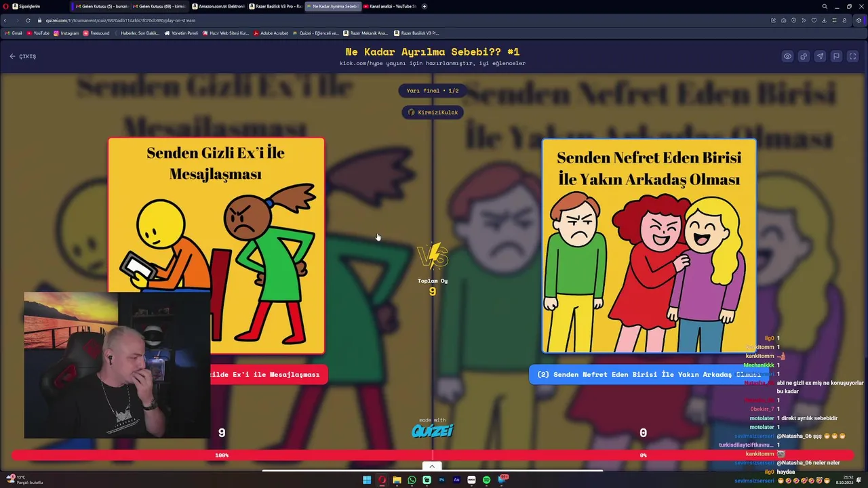Enter fullscreen with the corner-brackets icon

[852, 56]
